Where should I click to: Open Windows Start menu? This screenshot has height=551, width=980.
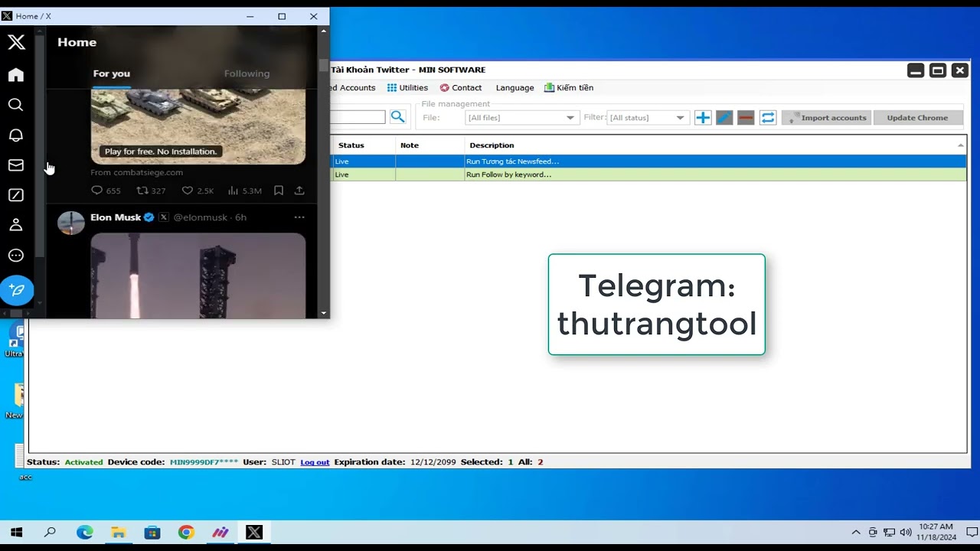(16, 533)
